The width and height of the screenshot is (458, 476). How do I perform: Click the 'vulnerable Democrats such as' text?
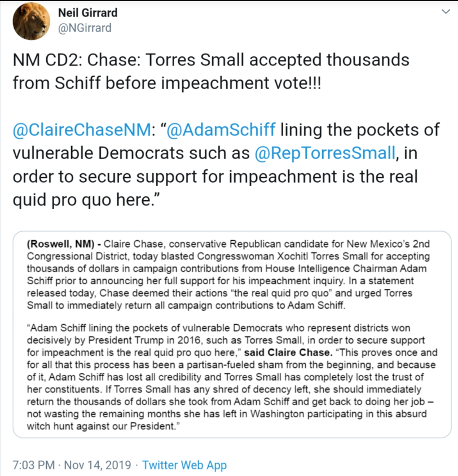[131, 153]
